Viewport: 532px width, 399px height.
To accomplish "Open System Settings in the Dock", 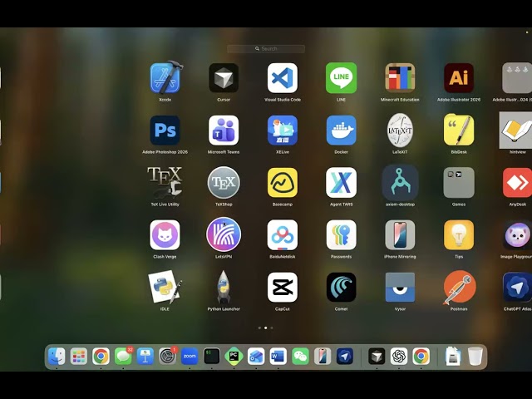I will [168, 357].
